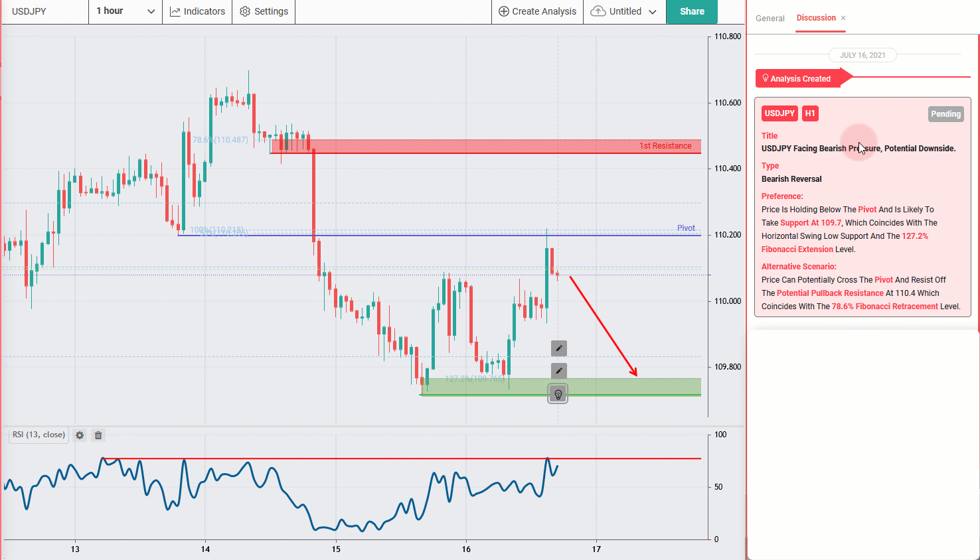The image size is (980, 560).
Task: Close the Discussion tab
Action: 843,18
